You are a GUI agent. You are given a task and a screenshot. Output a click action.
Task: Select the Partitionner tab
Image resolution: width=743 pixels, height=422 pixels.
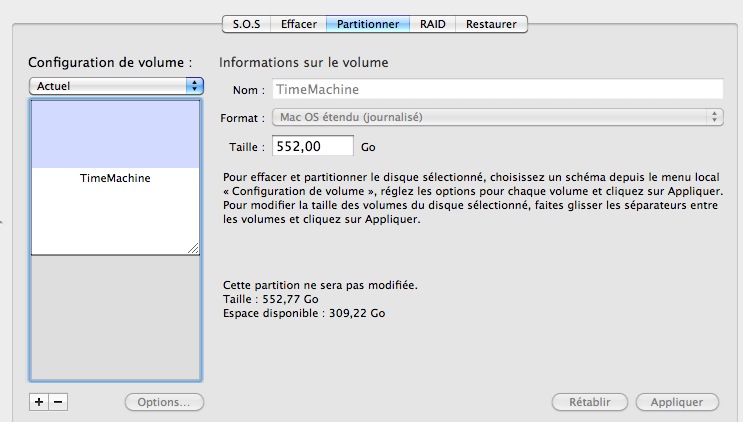(x=368, y=24)
